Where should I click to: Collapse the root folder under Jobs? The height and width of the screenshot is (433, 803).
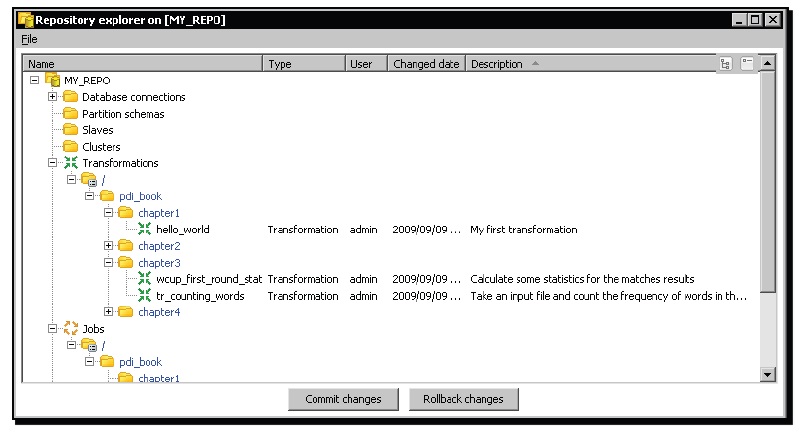pos(71,345)
